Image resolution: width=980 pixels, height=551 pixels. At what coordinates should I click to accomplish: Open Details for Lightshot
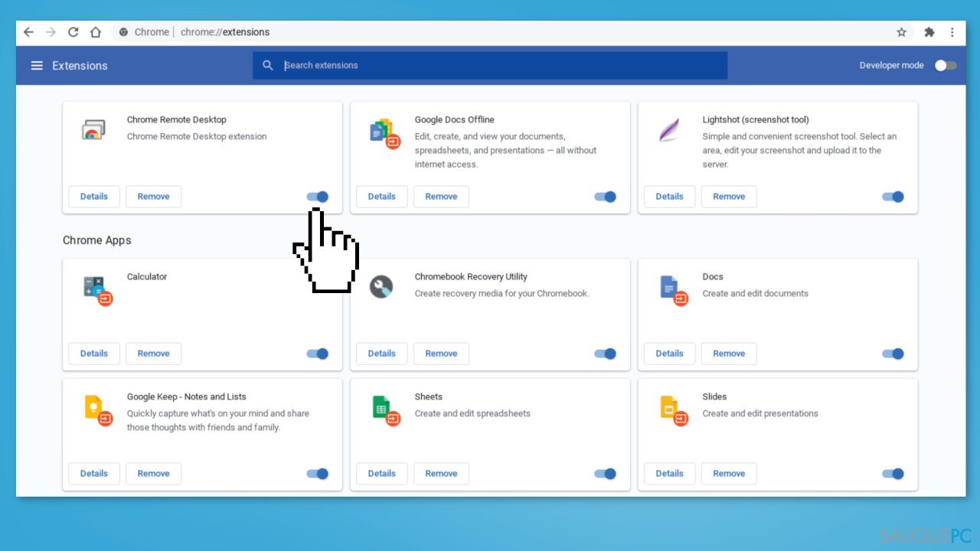pyautogui.click(x=670, y=197)
